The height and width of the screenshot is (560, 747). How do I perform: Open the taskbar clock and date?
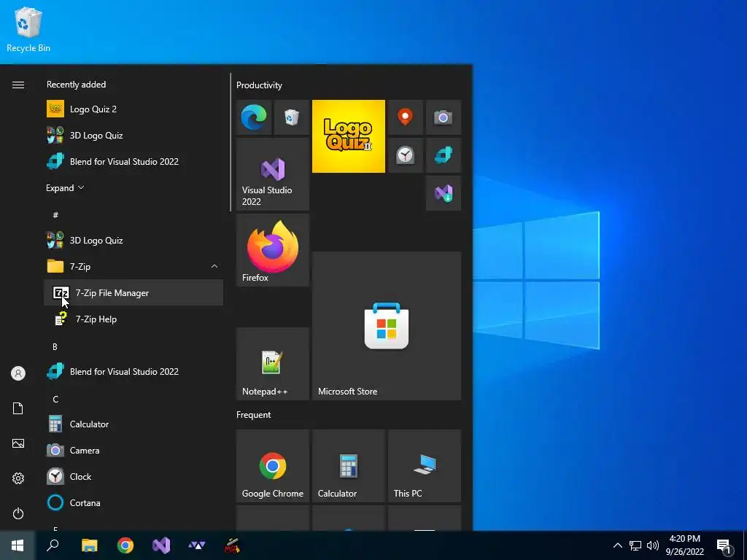(x=684, y=545)
